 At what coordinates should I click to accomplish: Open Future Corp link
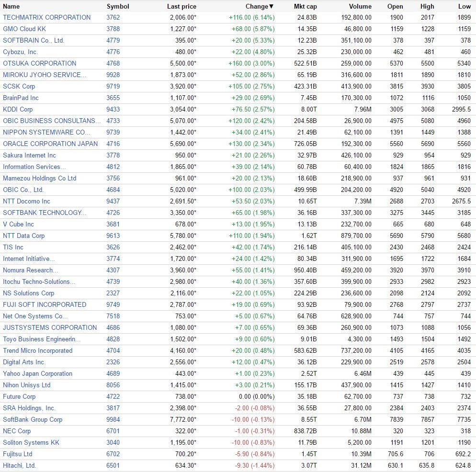click(19, 397)
